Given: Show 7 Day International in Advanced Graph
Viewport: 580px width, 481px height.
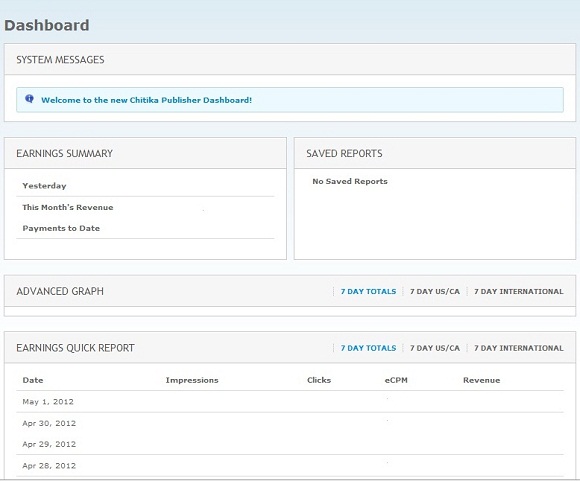Looking at the screenshot, I should coord(519,292).
